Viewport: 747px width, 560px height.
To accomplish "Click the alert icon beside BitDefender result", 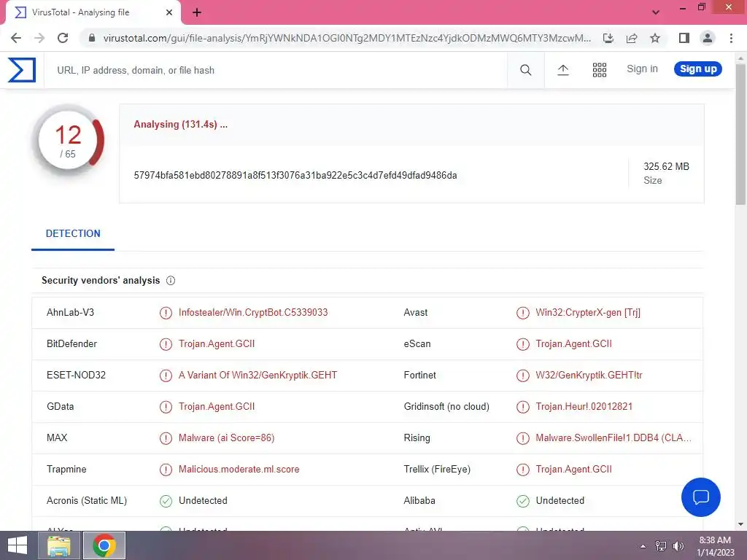I will 166,344.
